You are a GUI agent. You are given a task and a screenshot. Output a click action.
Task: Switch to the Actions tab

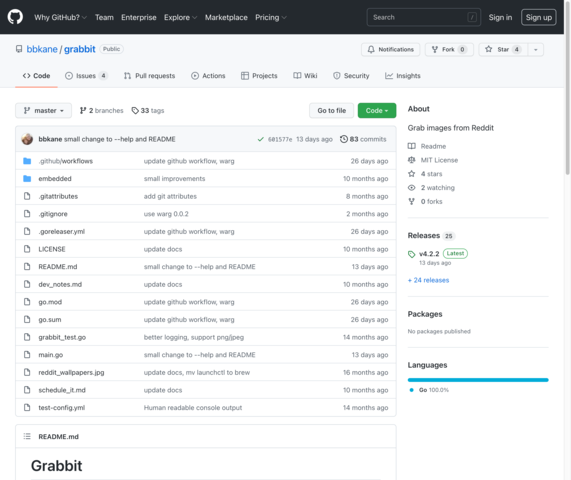[x=208, y=76]
